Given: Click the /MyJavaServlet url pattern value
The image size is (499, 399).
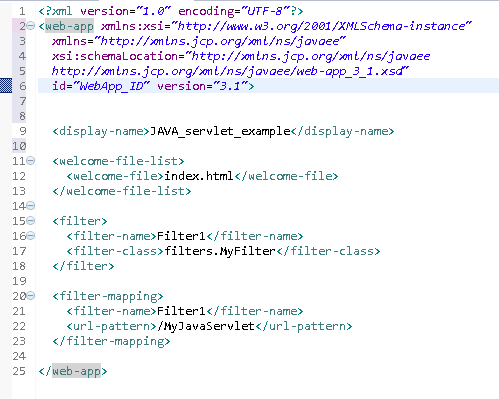Looking at the screenshot, I should point(206,326).
